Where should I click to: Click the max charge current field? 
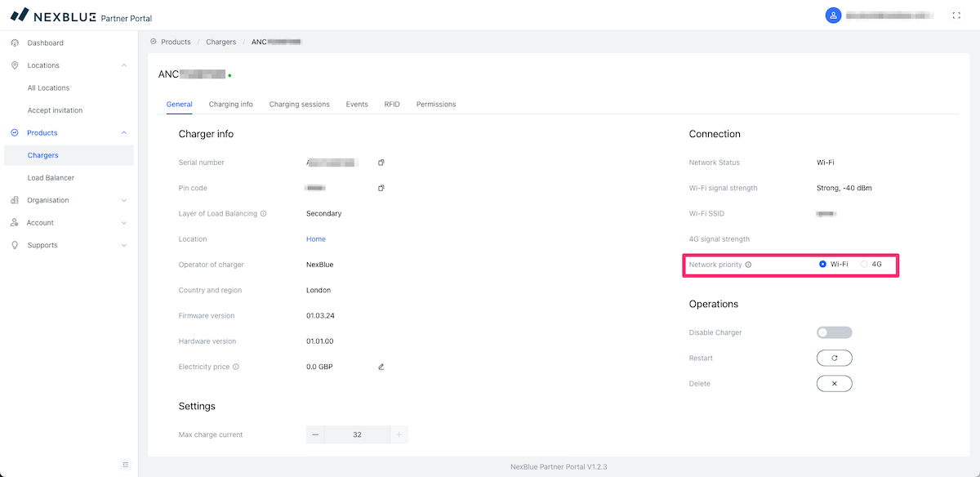357,435
